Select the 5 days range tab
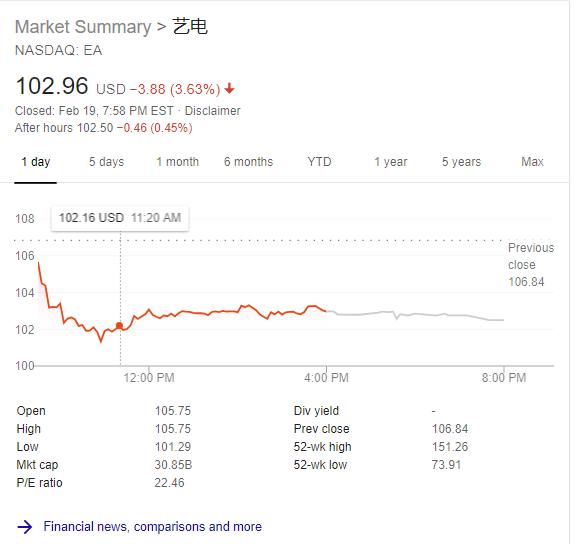Screen dimensions: 577x544 [106, 162]
